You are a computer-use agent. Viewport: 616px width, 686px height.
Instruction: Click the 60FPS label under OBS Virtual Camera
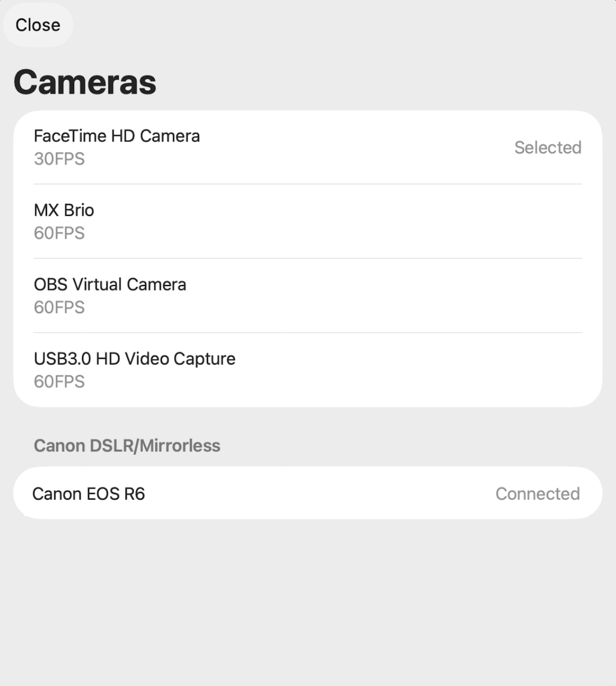59,308
